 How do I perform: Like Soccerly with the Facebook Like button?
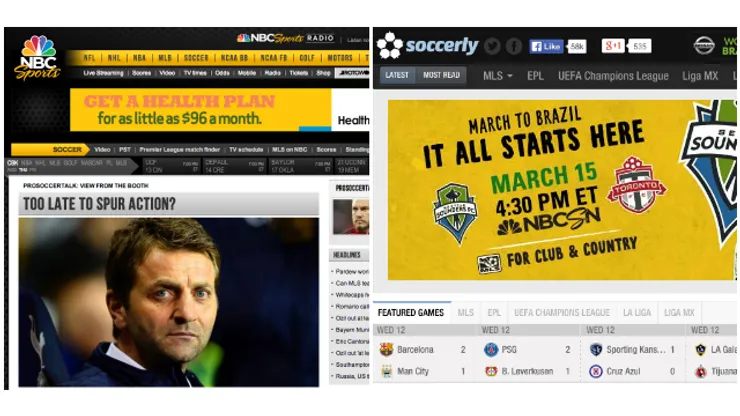click(546, 46)
